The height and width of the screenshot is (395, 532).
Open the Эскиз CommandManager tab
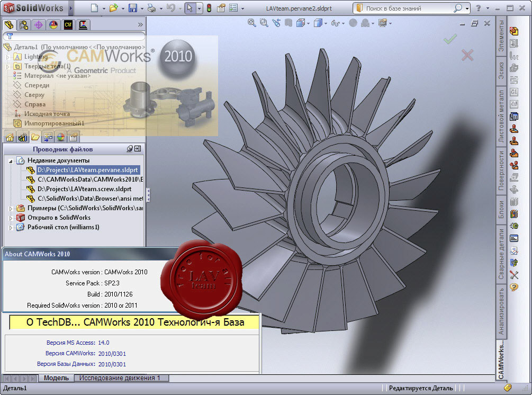pos(501,70)
